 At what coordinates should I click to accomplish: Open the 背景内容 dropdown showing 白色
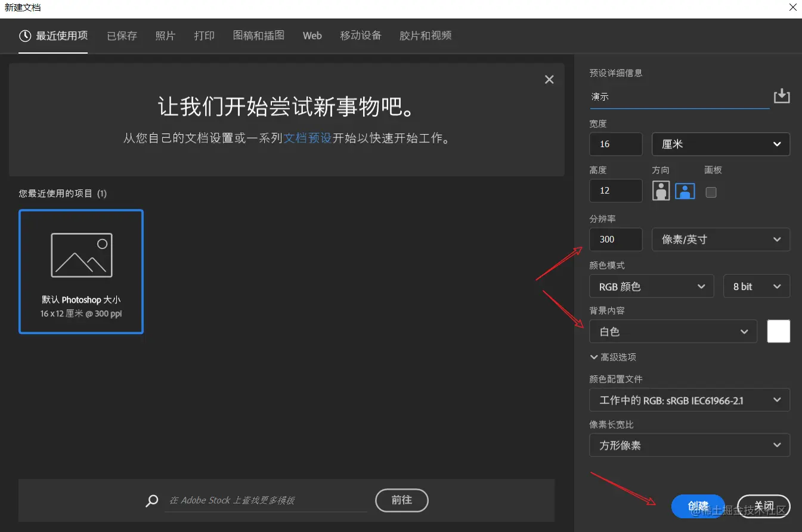point(673,331)
